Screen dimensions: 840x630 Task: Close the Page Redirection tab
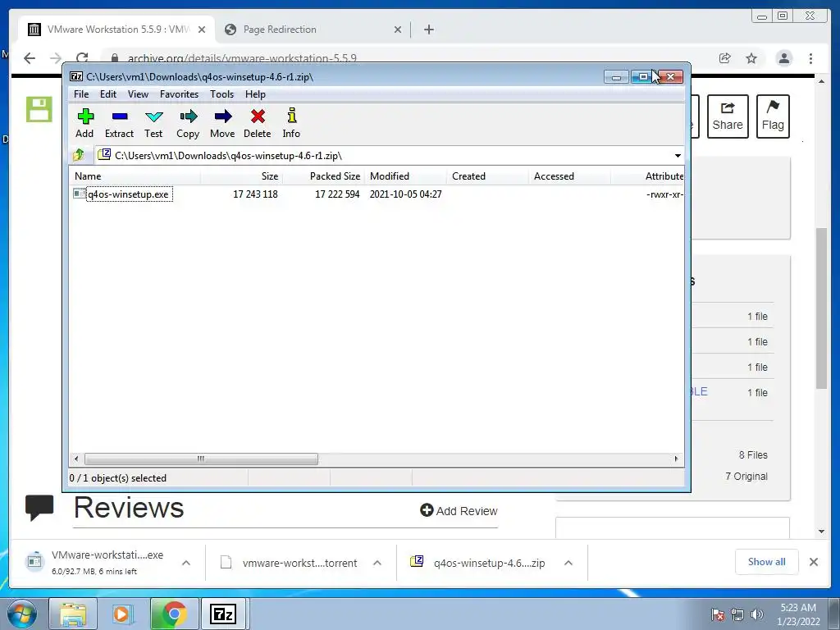click(x=398, y=30)
